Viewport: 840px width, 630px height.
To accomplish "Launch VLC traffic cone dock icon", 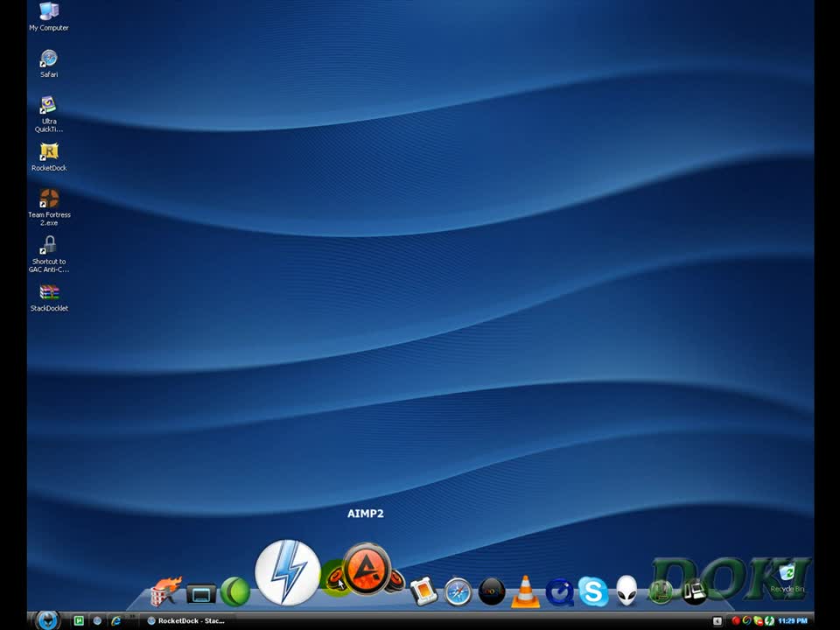I will (525, 591).
